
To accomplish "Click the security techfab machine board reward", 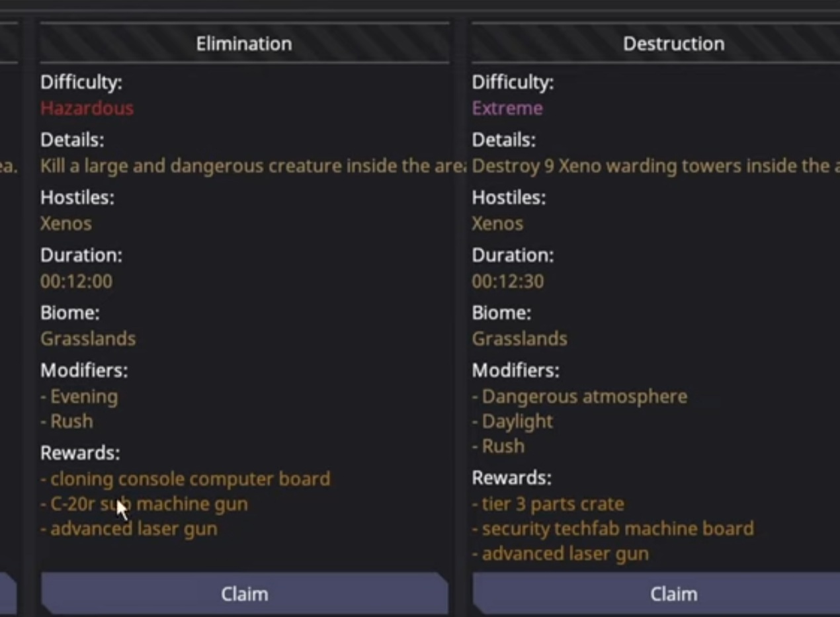I will click(x=617, y=528).
